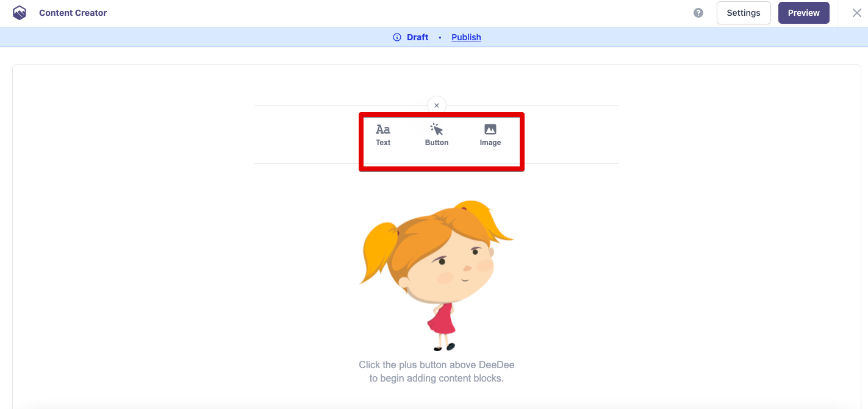Click the plus button hint text
This screenshot has height=409, width=868.
[x=436, y=371]
